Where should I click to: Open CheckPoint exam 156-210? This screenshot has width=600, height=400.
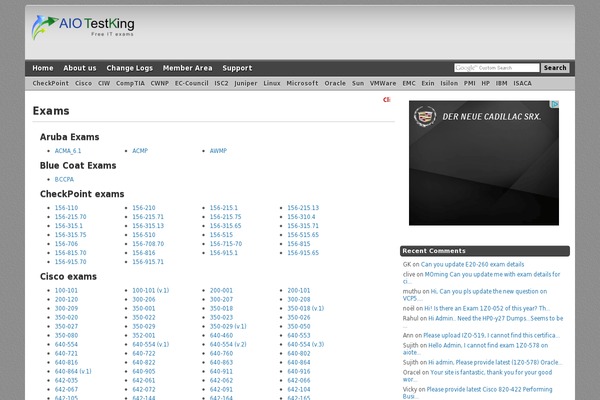pyautogui.click(x=144, y=208)
